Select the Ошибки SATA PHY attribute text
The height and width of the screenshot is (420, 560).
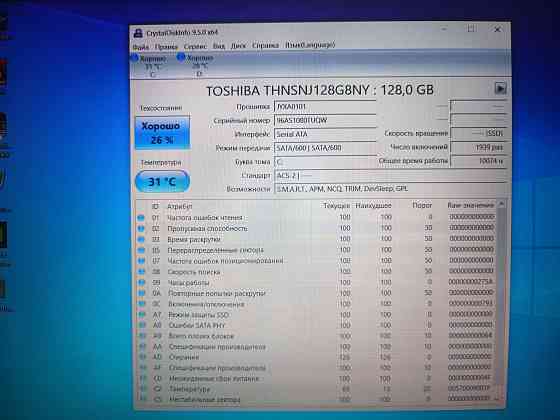click(197, 326)
